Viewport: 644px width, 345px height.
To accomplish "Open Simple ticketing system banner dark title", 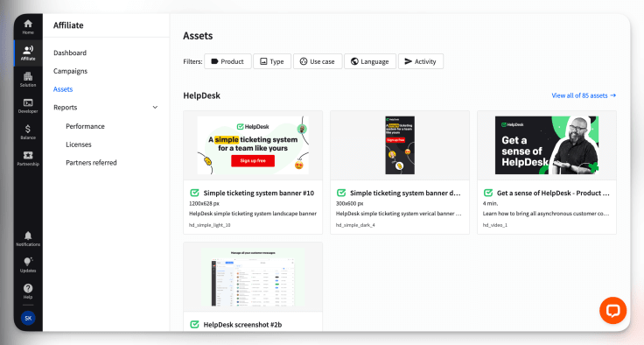I will click(x=405, y=193).
